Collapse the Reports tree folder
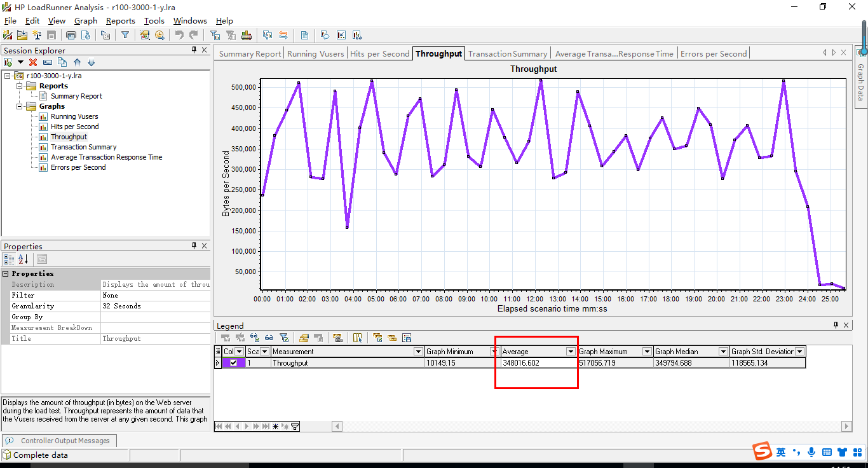Image resolution: width=868 pixels, height=468 pixels. 18,86
